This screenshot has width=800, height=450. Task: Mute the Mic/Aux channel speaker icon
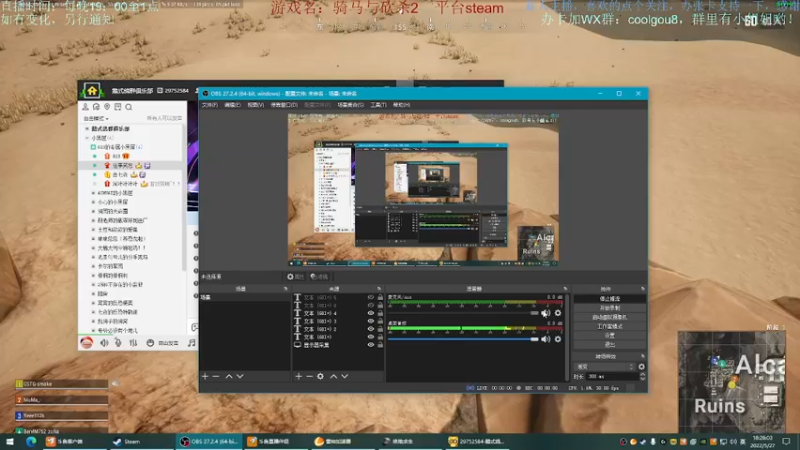[545, 313]
